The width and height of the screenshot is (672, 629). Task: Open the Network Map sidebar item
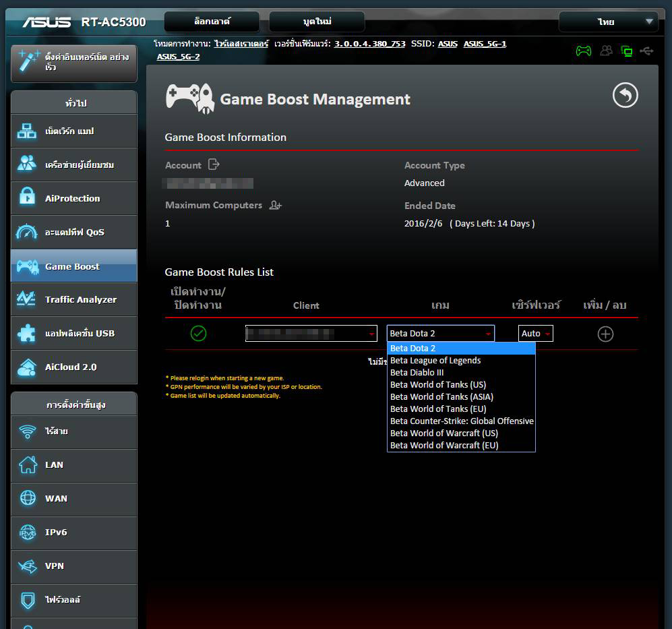click(73, 131)
